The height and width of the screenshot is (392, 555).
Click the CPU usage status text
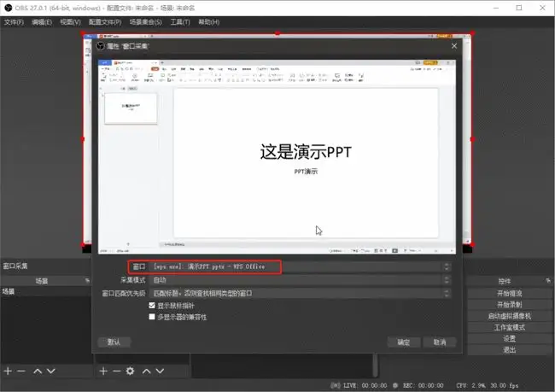coord(488,385)
